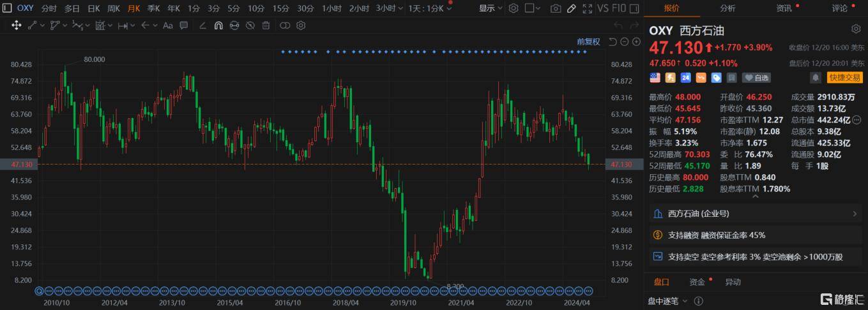This screenshot has height=310, width=868.
Task: Toggle 自选 watchlist favorite
Action: pyautogui.click(x=756, y=78)
